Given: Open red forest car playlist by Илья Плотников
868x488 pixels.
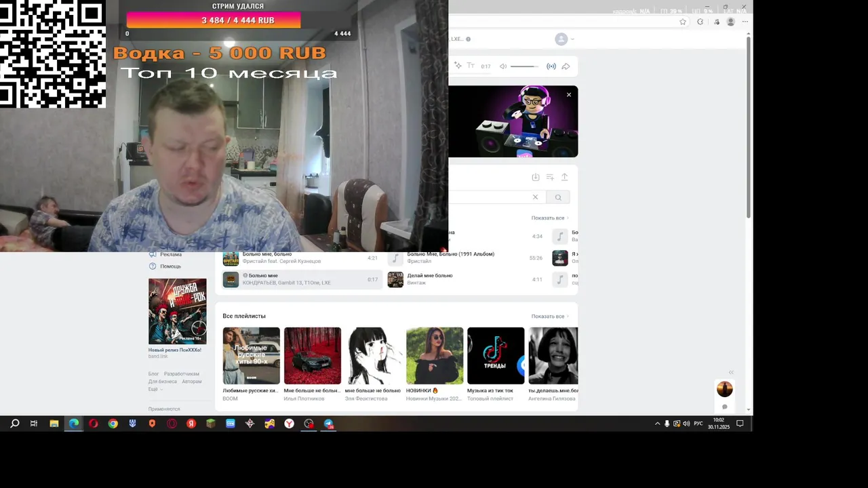Looking at the screenshot, I should click(x=313, y=356).
